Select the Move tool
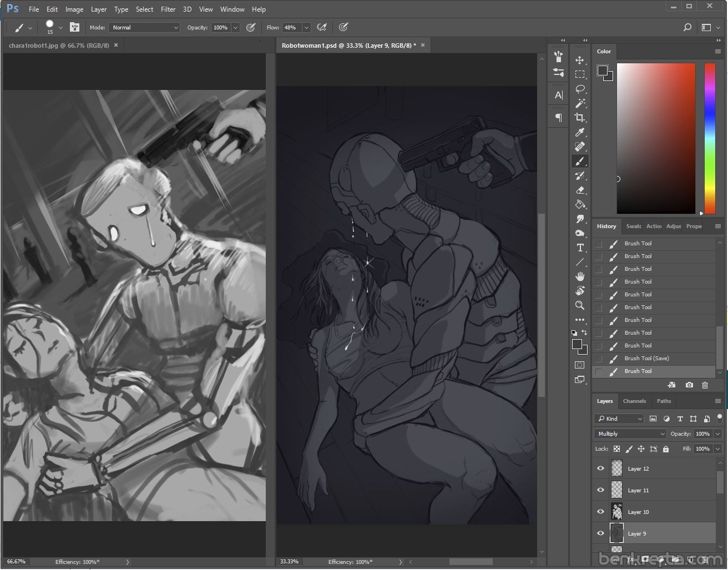This screenshot has width=728, height=570. 580,60
